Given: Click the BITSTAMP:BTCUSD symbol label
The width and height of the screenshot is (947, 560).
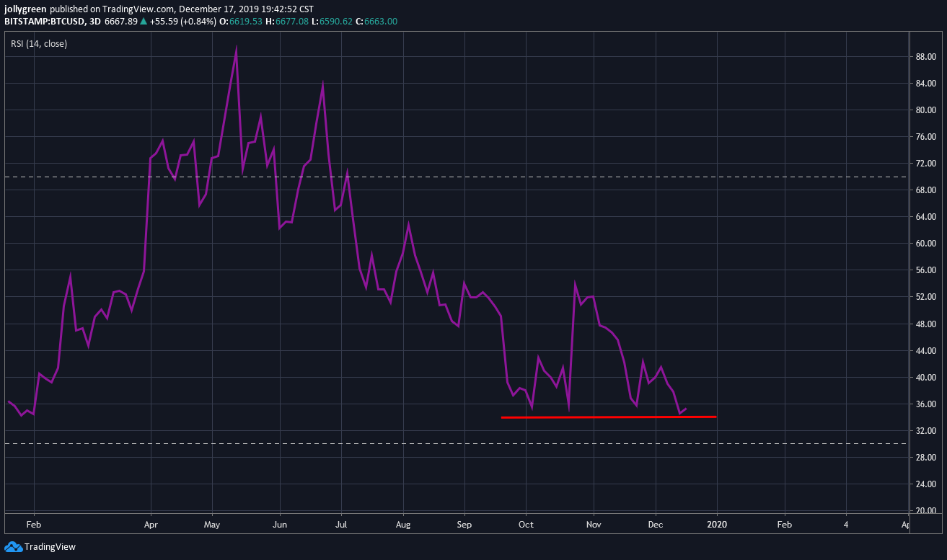Looking at the screenshot, I should click(44, 22).
